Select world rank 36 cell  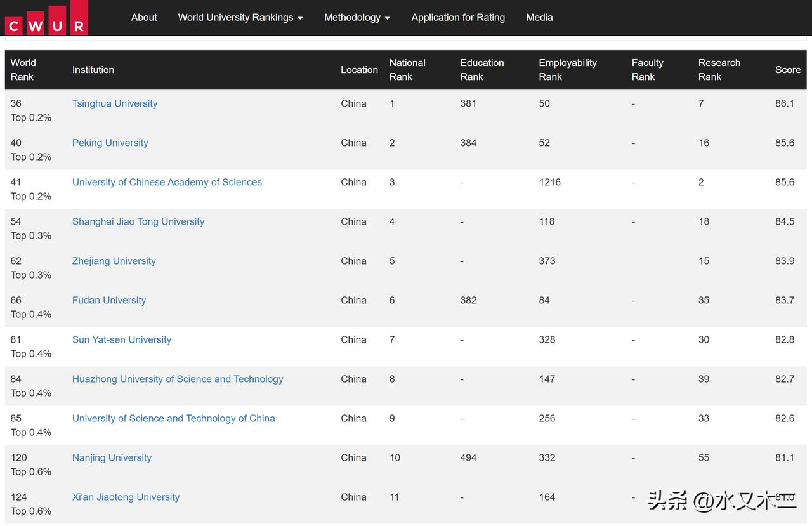(16, 103)
